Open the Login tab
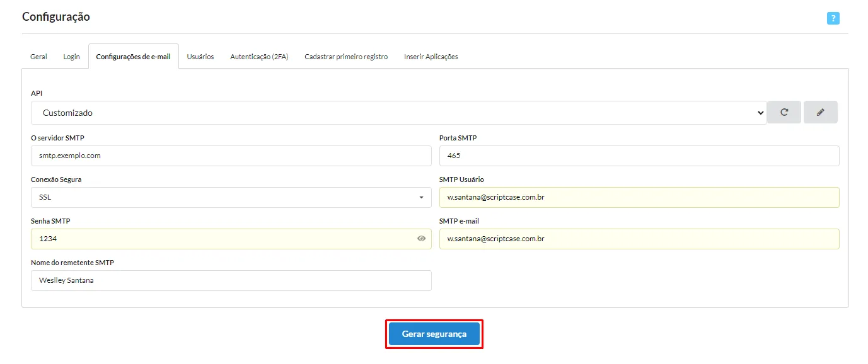Image resolution: width=868 pixels, height=364 pixels. [x=71, y=57]
